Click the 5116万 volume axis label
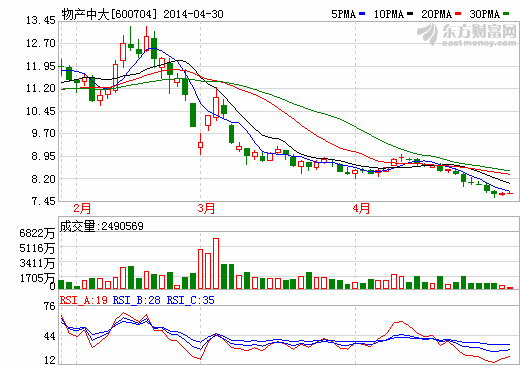 coord(37,248)
